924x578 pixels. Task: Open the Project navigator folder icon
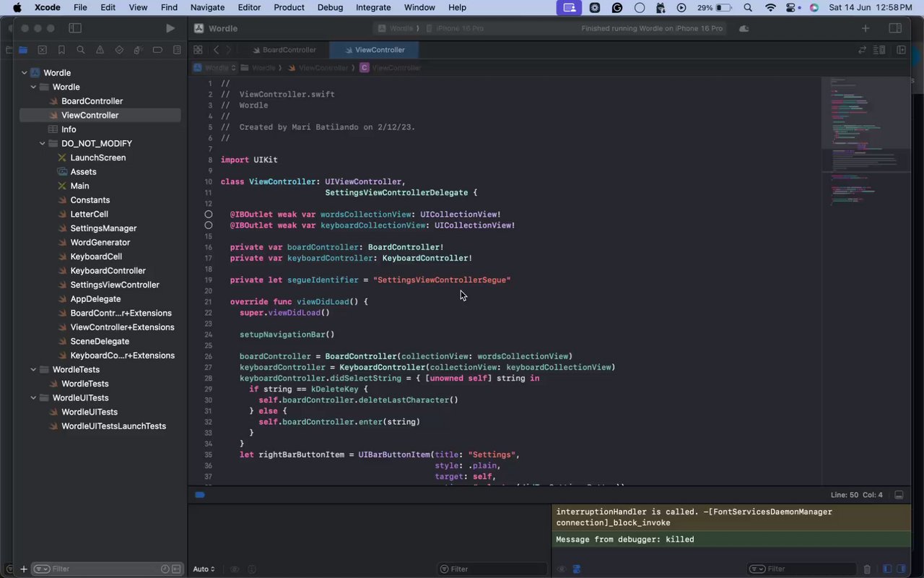tap(23, 50)
